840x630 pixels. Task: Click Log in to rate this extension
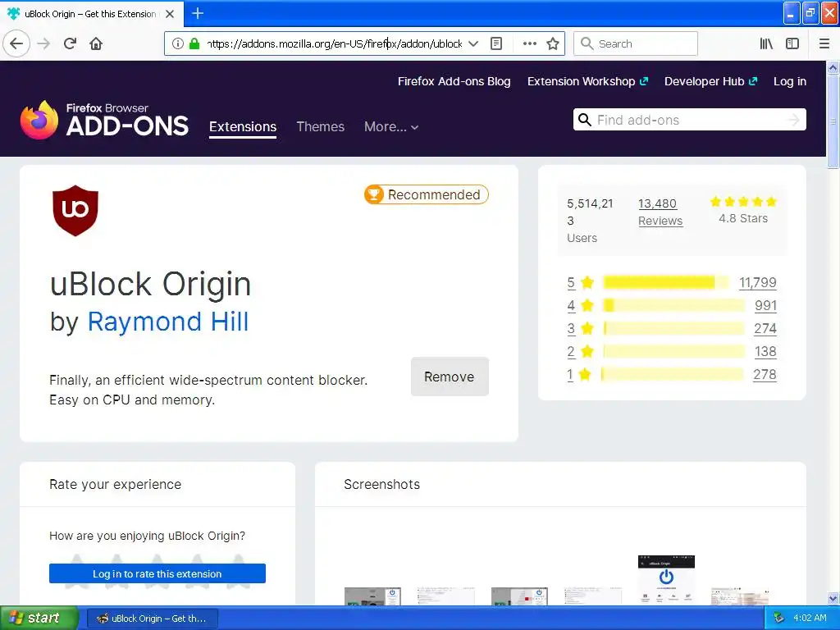[x=157, y=573]
